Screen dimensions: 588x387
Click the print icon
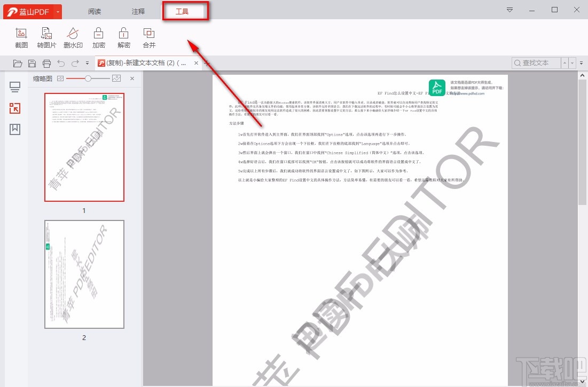tap(46, 63)
